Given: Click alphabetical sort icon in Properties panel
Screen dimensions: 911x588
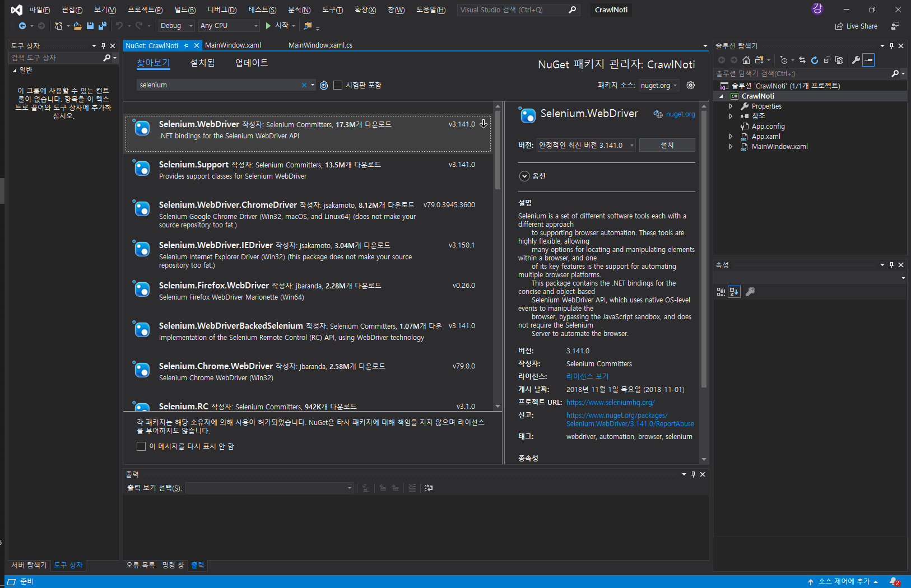Looking at the screenshot, I should click(x=734, y=292).
